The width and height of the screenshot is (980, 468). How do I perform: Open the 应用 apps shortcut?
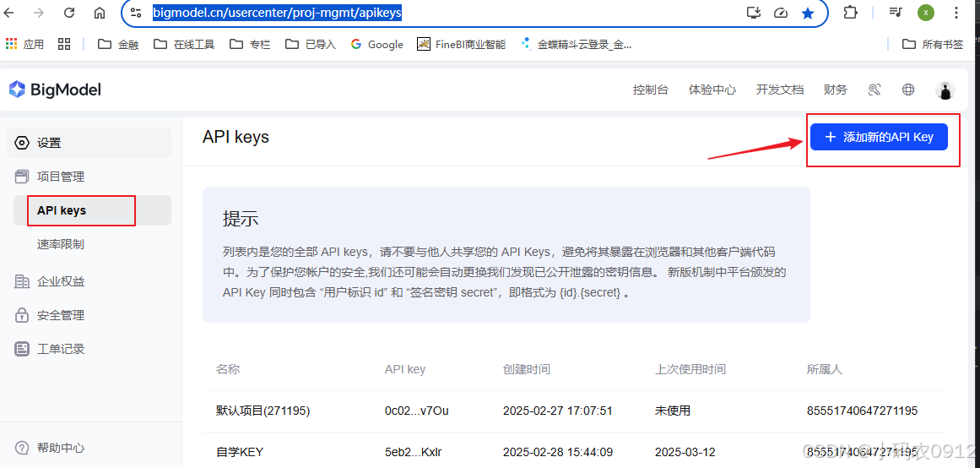[x=25, y=45]
